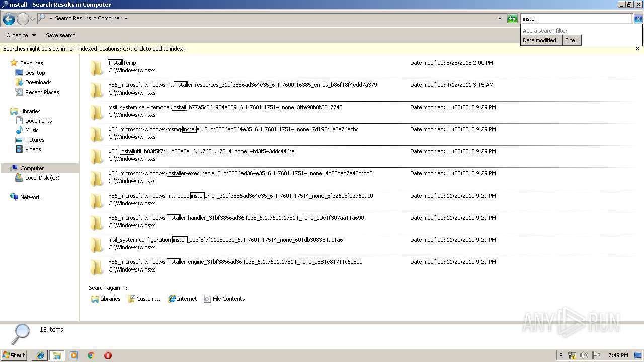Screen dimensions: 644x362
Task: Select the odbc-installer-dll folder icon
Action: 97,201
